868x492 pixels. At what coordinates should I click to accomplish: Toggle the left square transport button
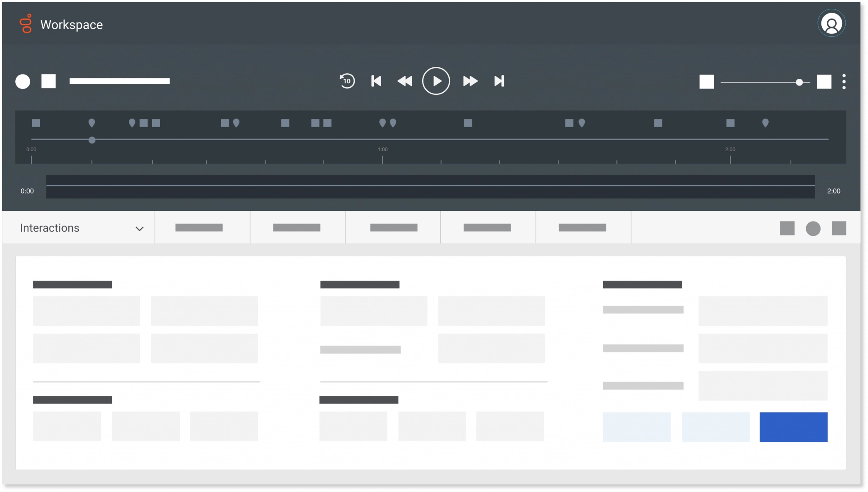pos(49,80)
